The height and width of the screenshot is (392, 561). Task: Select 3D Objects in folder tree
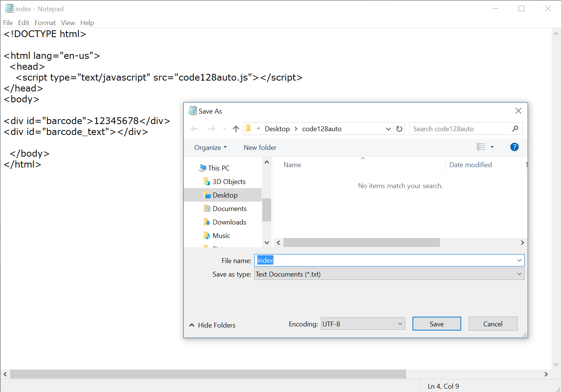[x=229, y=181]
